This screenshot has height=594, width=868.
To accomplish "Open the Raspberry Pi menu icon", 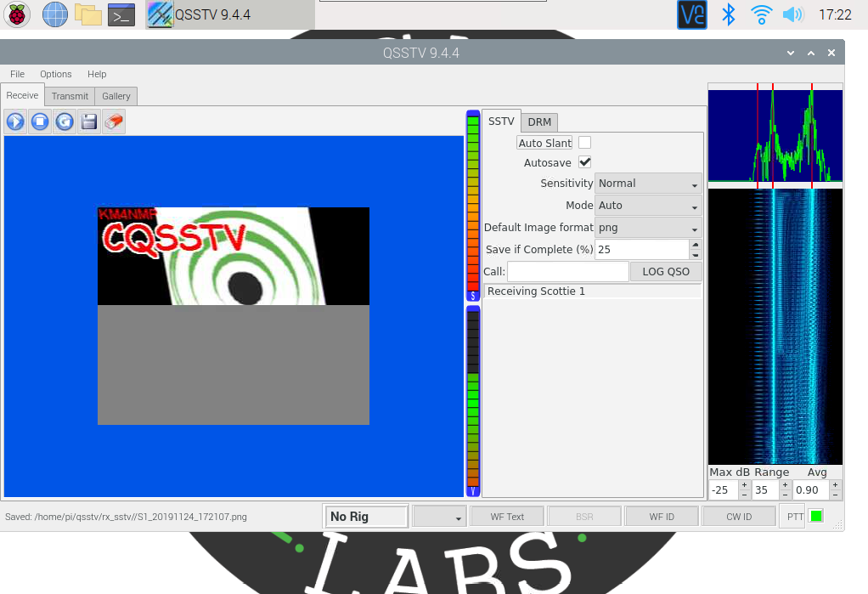I will (17, 14).
